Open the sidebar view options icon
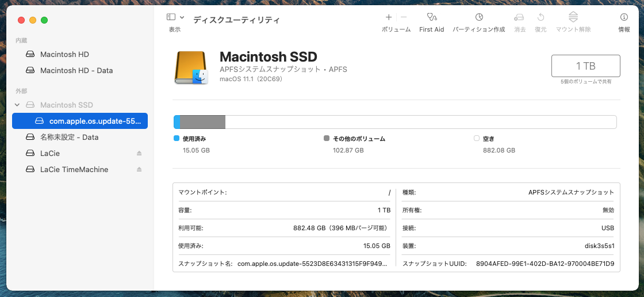This screenshot has height=297, width=644. pyautogui.click(x=171, y=17)
